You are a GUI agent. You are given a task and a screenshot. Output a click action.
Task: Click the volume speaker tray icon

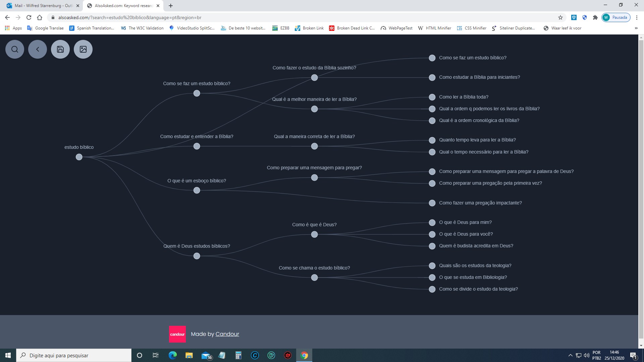pos(586,355)
